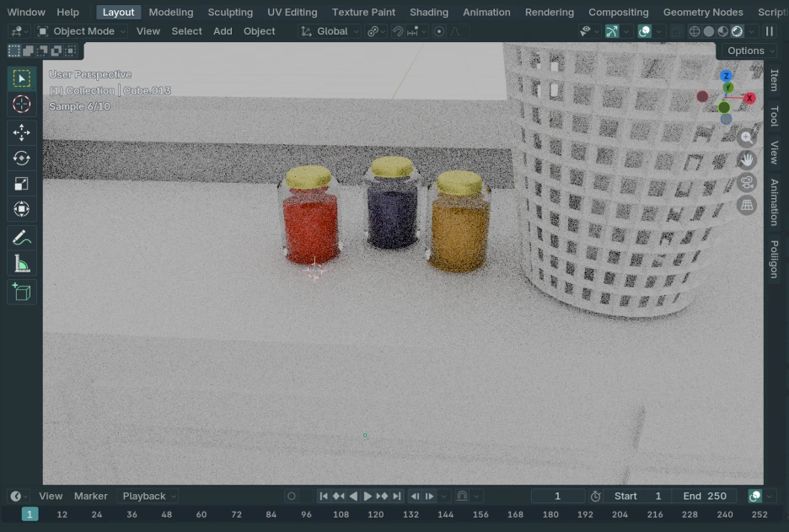Switch to the Shading workspace tab
The height and width of the screenshot is (532, 789).
tap(429, 12)
